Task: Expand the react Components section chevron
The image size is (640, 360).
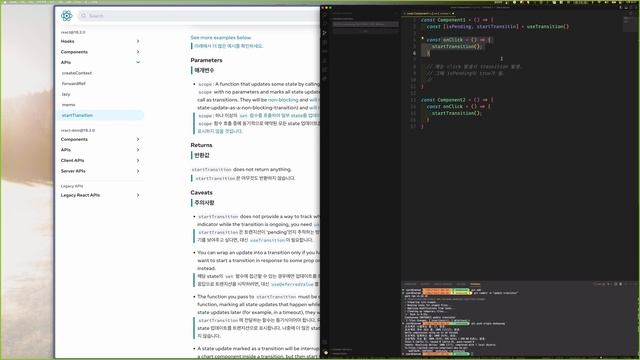Action: tap(138, 52)
